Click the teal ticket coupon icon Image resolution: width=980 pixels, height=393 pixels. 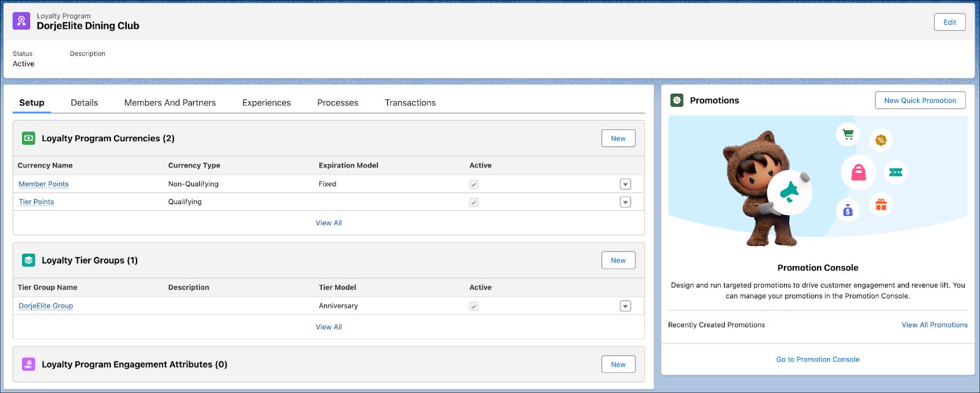(x=895, y=172)
